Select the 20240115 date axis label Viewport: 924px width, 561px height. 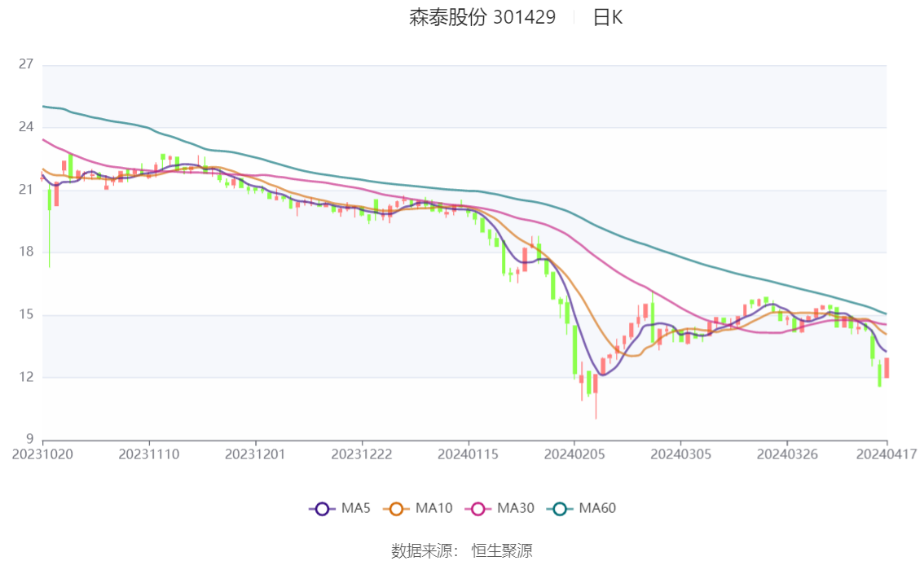[468, 454]
